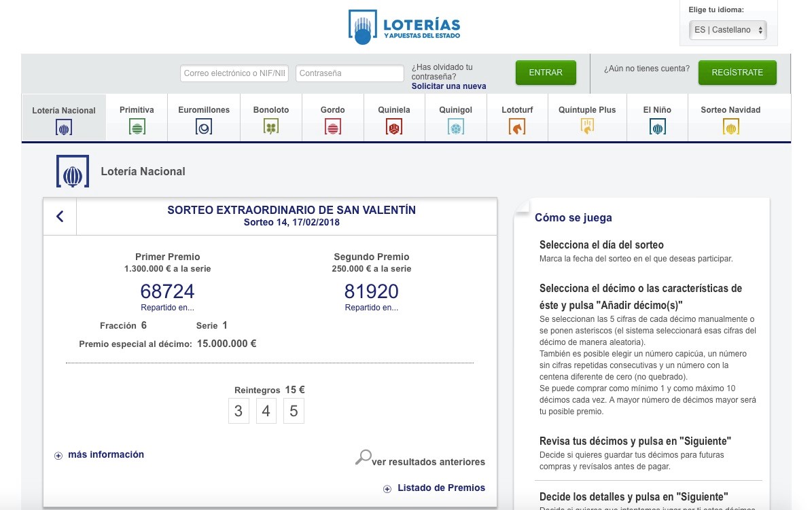Click the Lototurf horse icon
The height and width of the screenshot is (510, 812).
point(517,127)
